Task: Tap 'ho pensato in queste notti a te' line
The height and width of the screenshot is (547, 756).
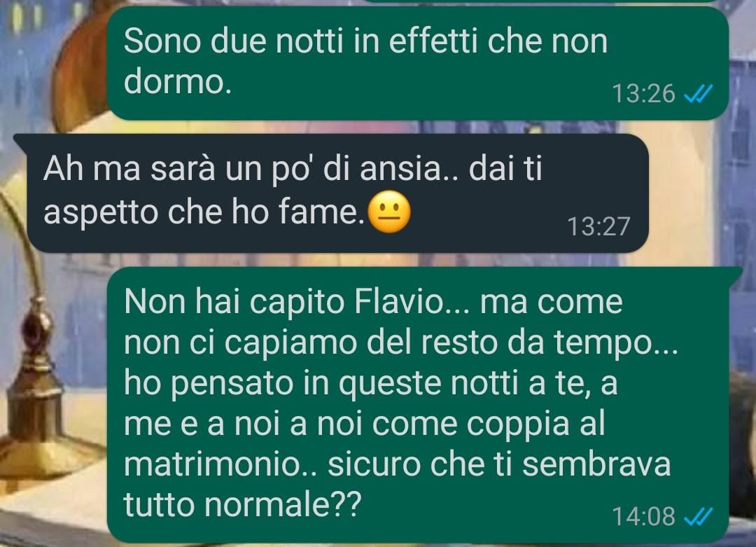Action: coord(370,383)
